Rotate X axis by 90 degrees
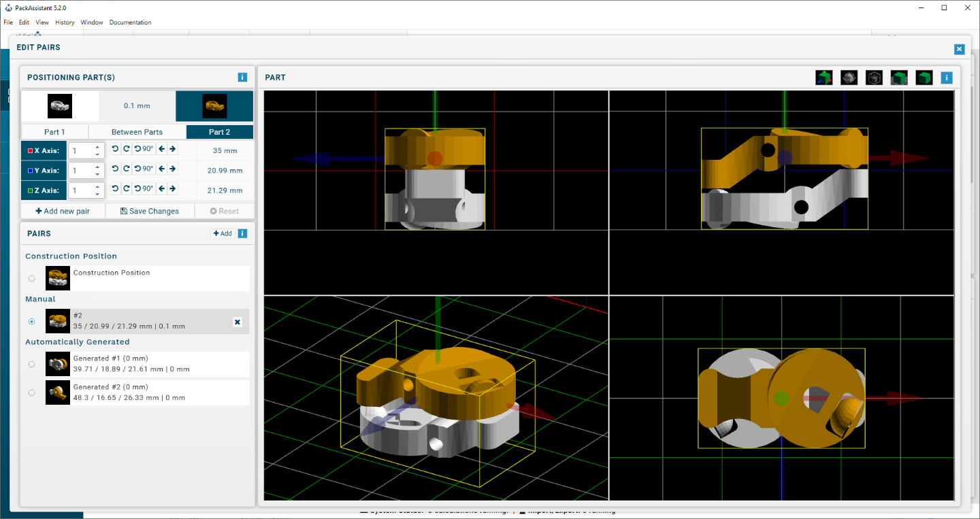The image size is (980, 519). click(x=144, y=149)
